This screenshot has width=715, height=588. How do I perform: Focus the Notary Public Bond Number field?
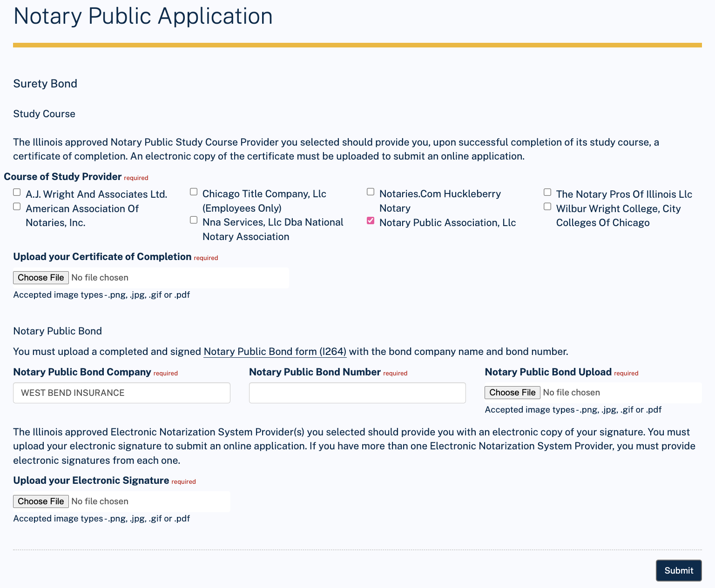[x=357, y=393]
